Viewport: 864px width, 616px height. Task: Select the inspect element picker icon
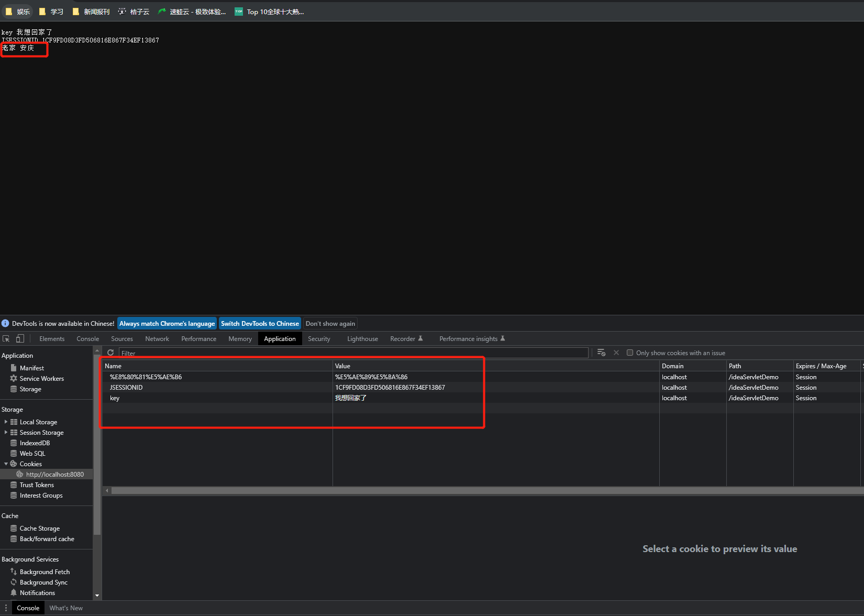click(x=6, y=339)
